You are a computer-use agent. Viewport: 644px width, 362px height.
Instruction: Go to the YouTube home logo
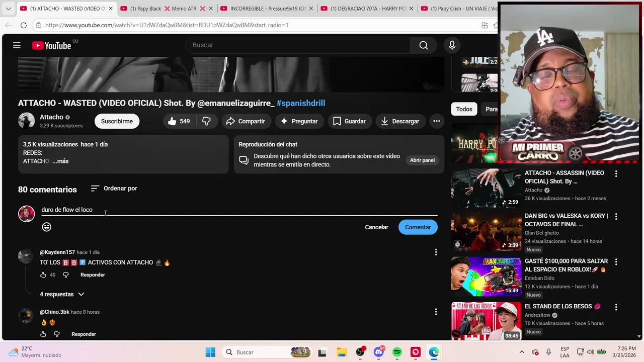(51, 45)
